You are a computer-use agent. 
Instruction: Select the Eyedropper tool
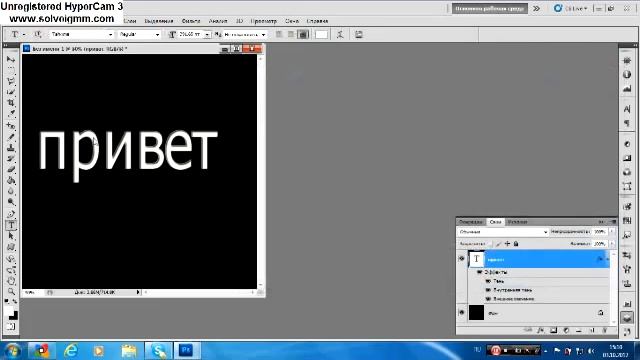[11, 113]
